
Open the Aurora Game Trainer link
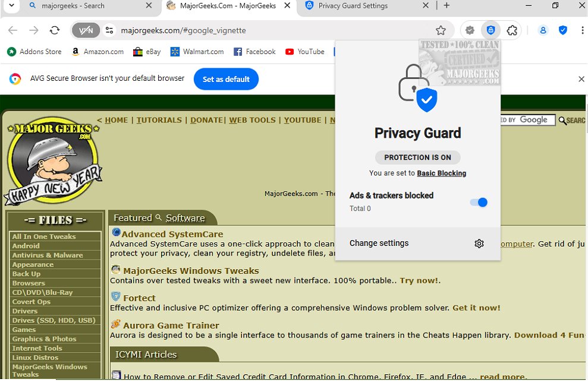[171, 326]
